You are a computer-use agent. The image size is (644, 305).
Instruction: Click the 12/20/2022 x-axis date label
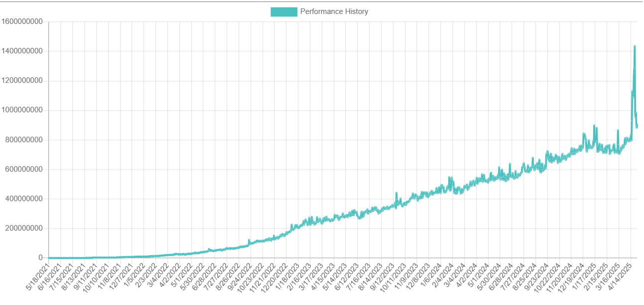click(x=274, y=276)
